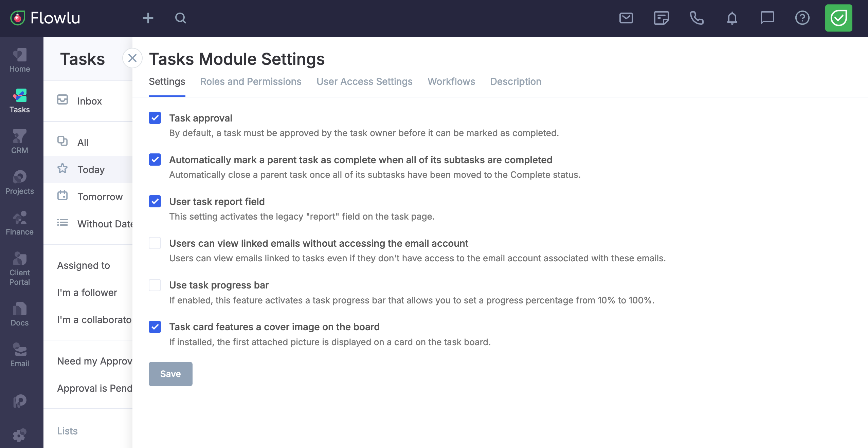This screenshot has width=868, height=448.
Task: Select the Today task filter
Action: (88, 169)
